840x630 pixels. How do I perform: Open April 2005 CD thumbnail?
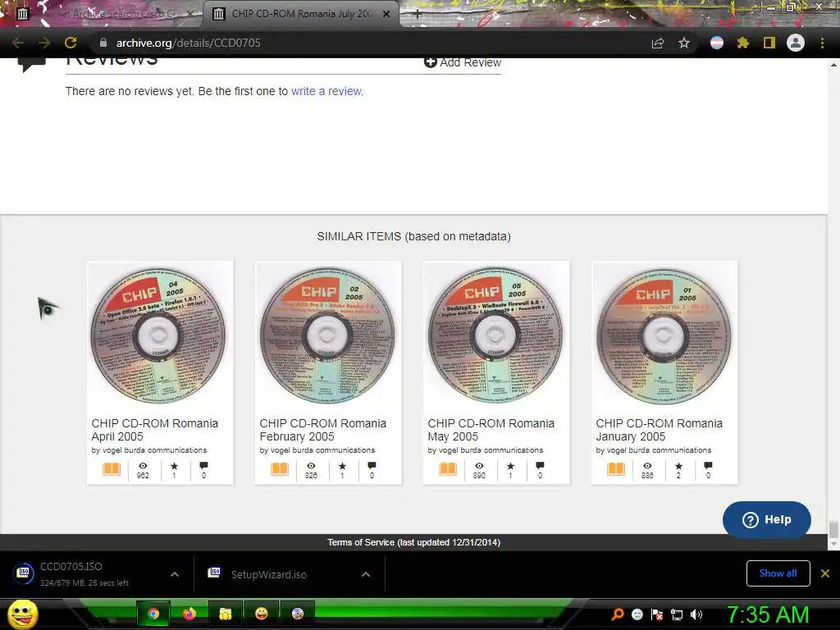pos(160,336)
